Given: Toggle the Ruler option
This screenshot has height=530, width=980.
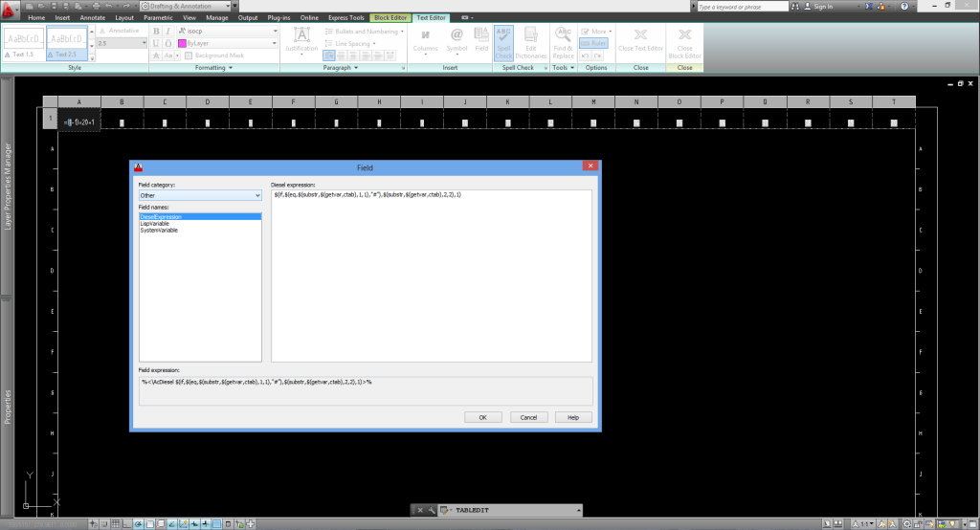Looking at the screenshot, I should pos(593,43).
